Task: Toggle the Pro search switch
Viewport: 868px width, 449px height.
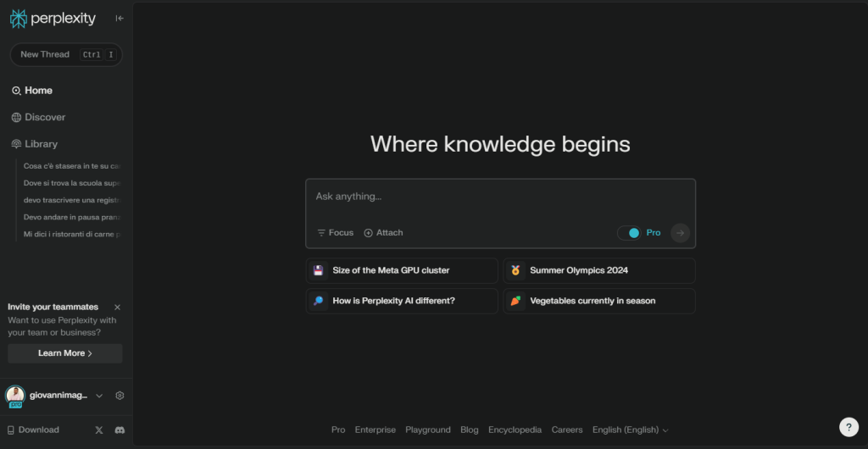Action: [629, 233]
